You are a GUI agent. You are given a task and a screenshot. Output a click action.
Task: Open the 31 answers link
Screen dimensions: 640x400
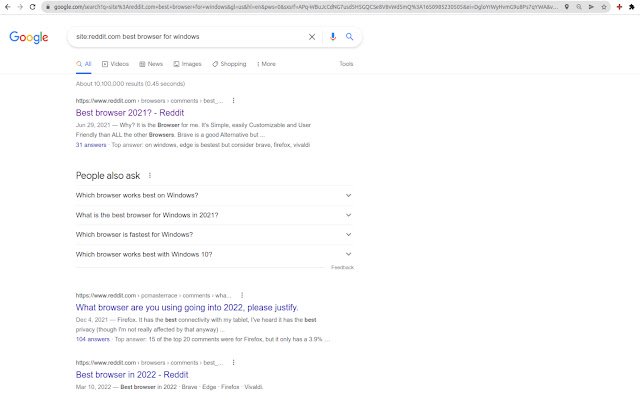pyautogui.click(x=91, y=145)
